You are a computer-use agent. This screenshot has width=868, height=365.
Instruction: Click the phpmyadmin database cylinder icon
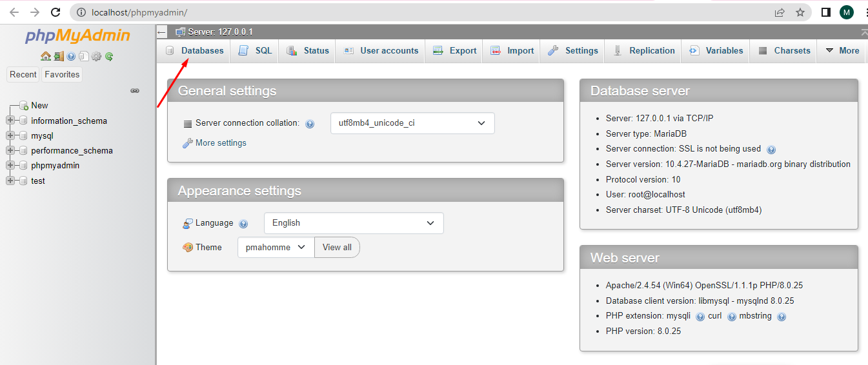24,165
